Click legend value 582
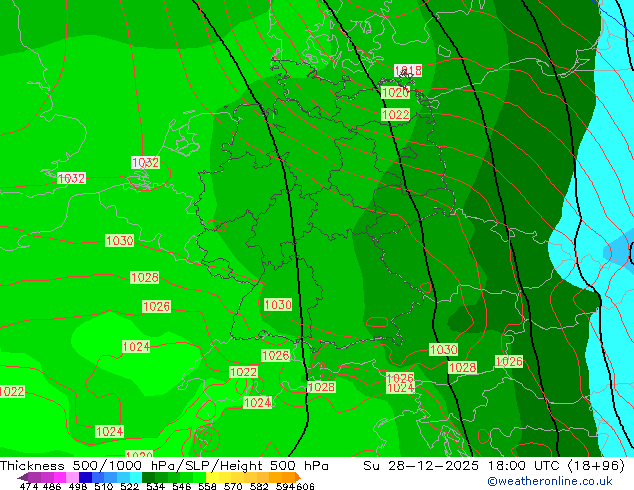Viewport: 634px width, 490px height. tap(259, 486)
